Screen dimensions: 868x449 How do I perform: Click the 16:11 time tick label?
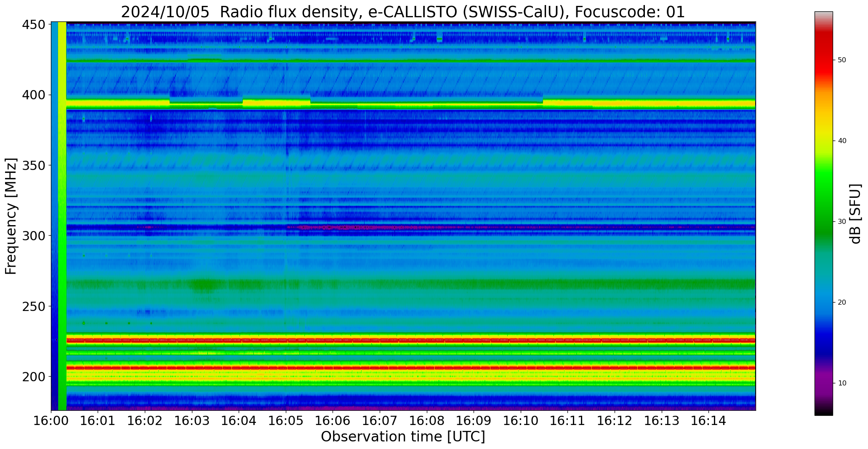(568, 420)
